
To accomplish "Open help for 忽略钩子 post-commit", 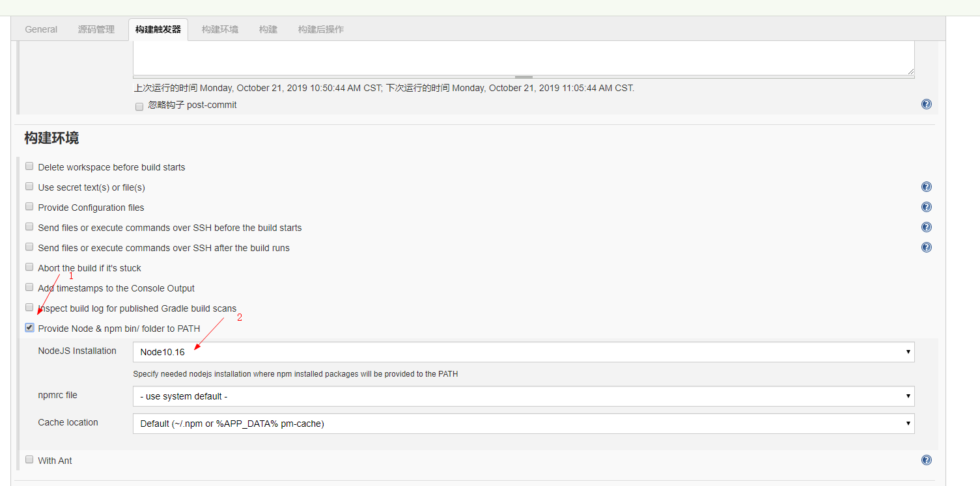I will (926, 104).
